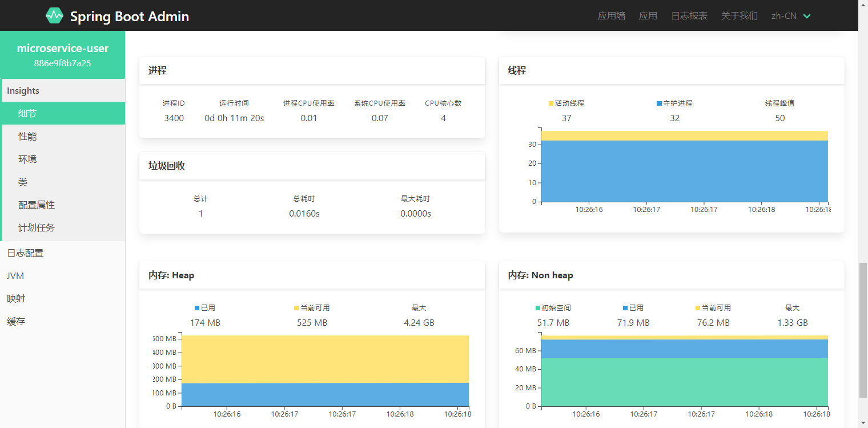The width and height of the screenshot is (868, 428).
Task: Click the yellow area in Heap chart
Action: coord(325,359)
